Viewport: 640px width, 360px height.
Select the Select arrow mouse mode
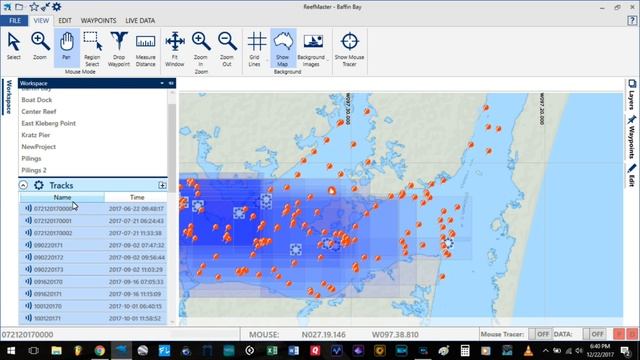coord(13,47)
